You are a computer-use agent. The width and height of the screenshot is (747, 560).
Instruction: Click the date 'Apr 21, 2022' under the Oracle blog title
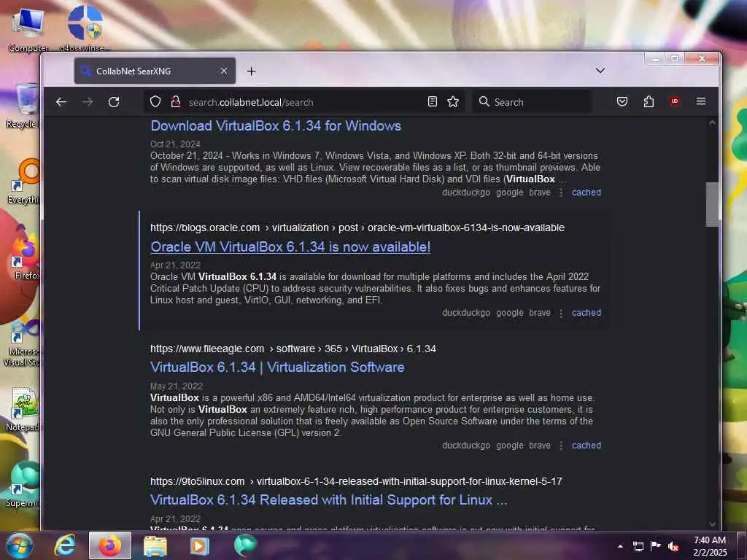[x=175, y=265]
